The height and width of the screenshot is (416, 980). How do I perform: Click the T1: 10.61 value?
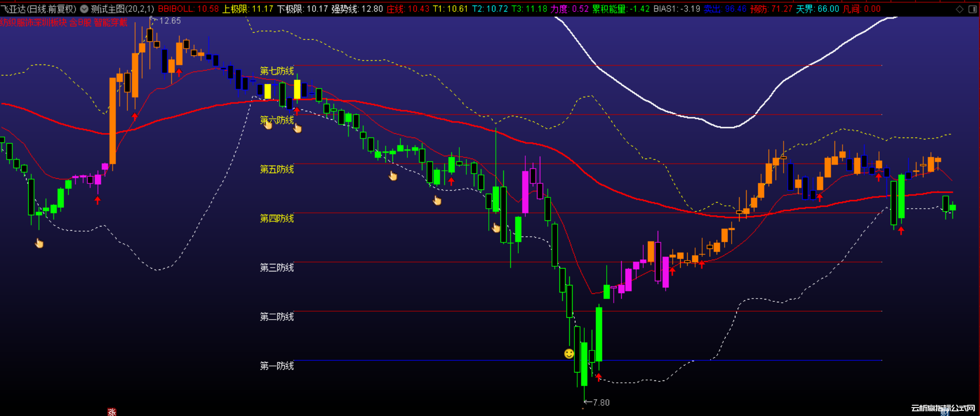450,9
